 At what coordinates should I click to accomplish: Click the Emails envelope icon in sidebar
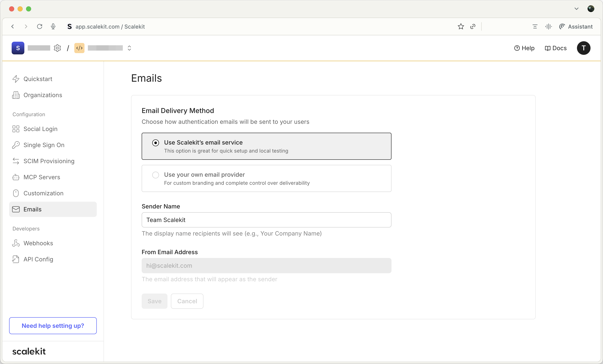coord(16,209)
